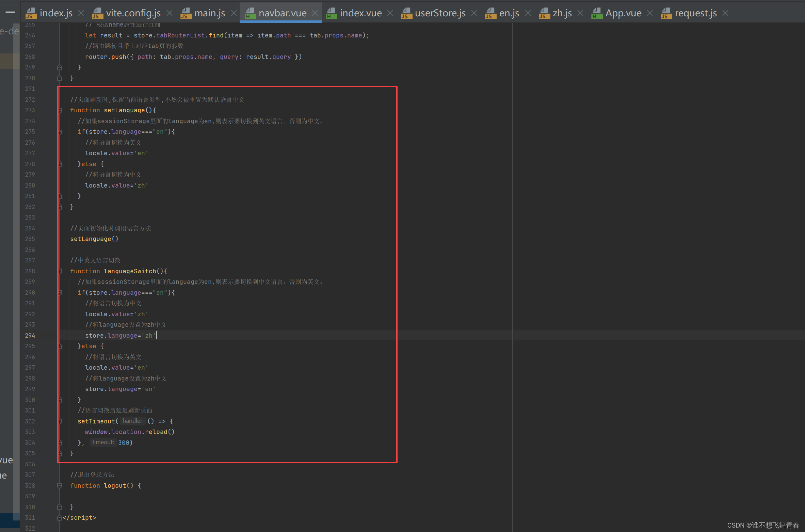Click the JS file icon on userStore.js tab

pos(406,13)
